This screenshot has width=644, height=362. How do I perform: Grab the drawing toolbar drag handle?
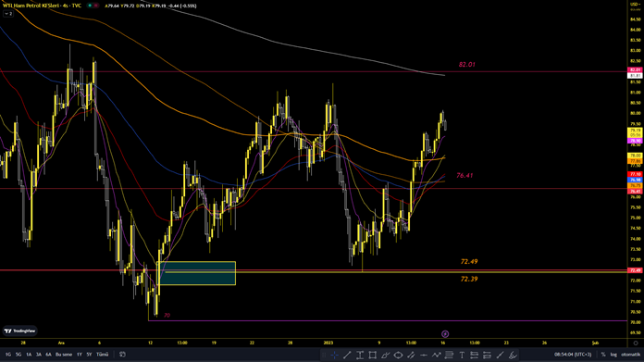click(324, 355)
